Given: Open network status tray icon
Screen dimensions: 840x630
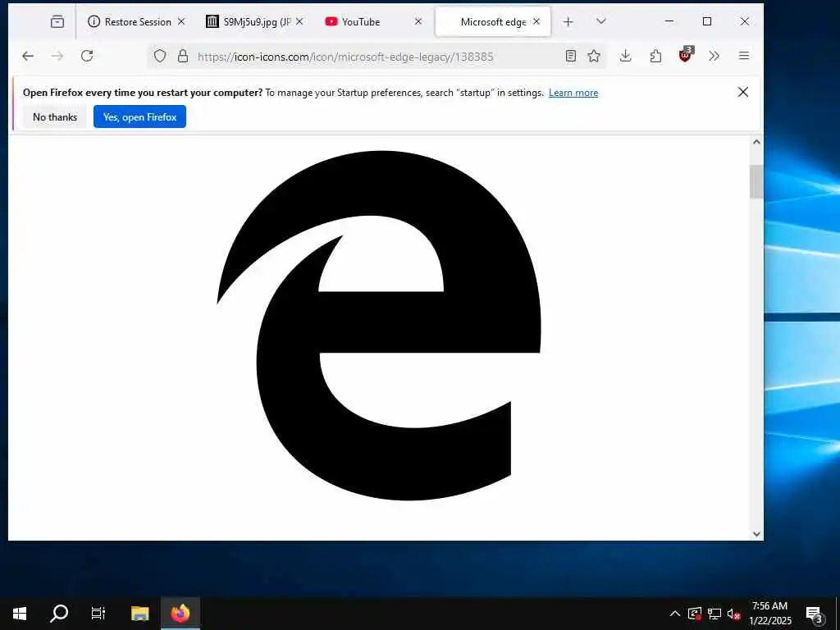Looking at the screenshot, I should pyautogui.click(x=714, y=614).
